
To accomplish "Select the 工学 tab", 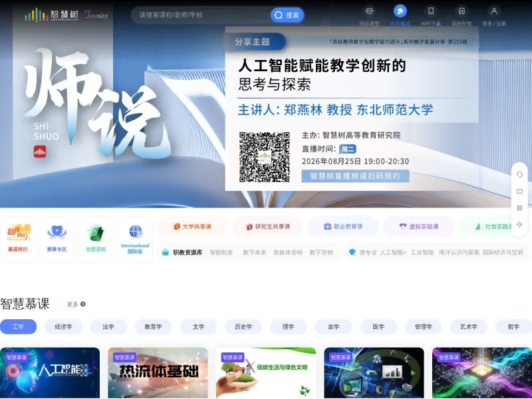I will click(19, 327).
